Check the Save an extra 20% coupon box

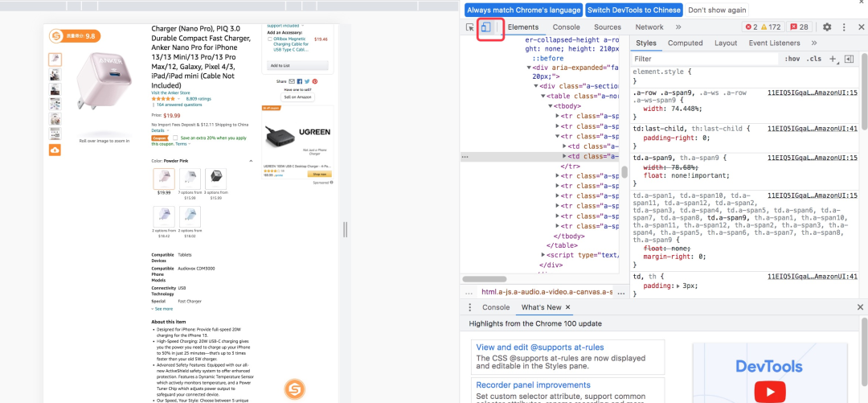click(175, 138)
